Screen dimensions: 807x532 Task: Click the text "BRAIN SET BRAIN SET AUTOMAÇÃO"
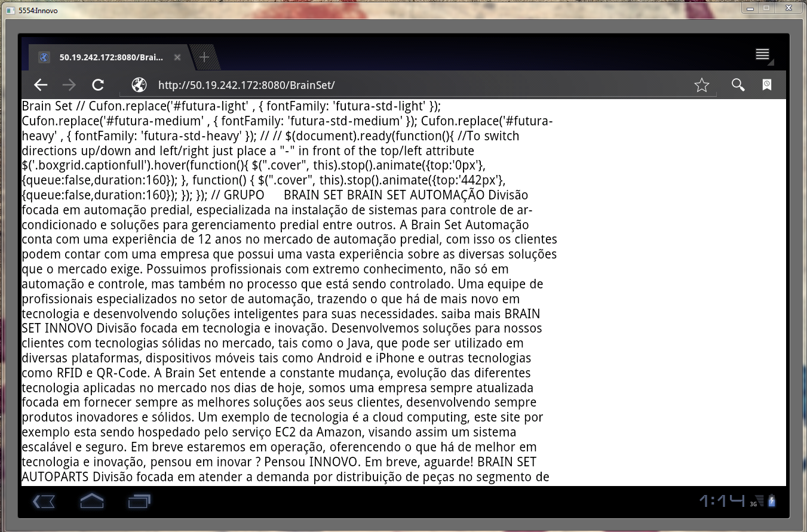[x=383, y=195]
